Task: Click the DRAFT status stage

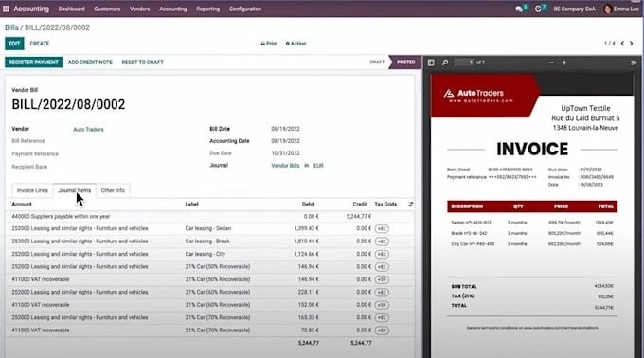Action: [377, 62]
